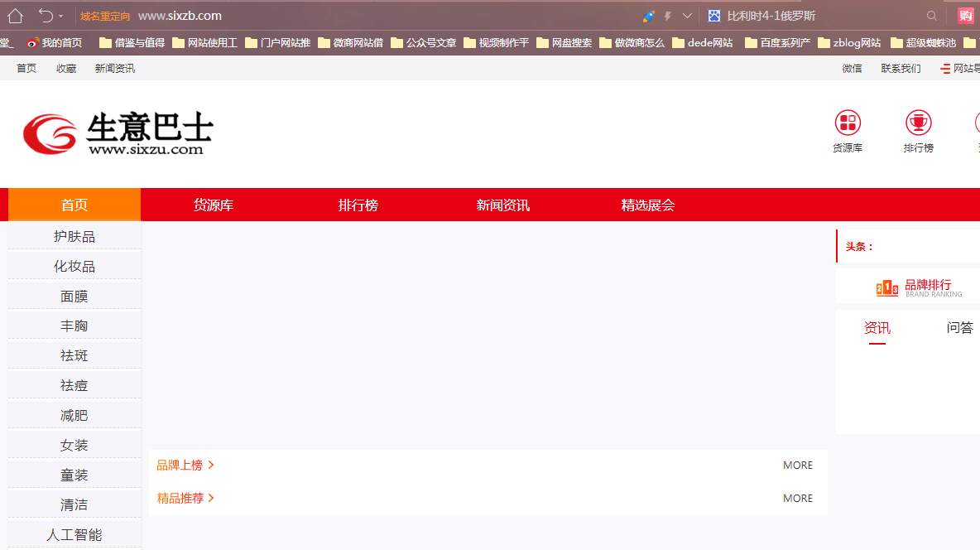Open the 微商网站借 bookmark folder

point(351,42)
